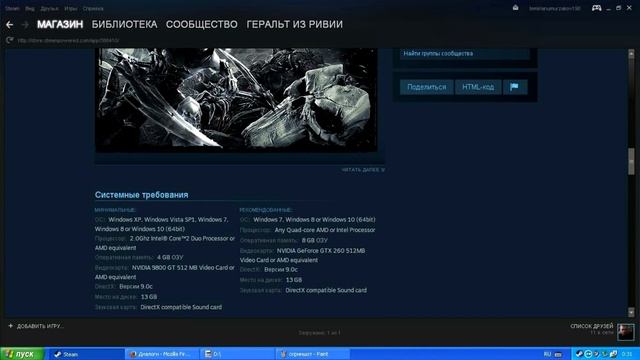
Task: Click the plus icon to add game
Action: [11, 326]
